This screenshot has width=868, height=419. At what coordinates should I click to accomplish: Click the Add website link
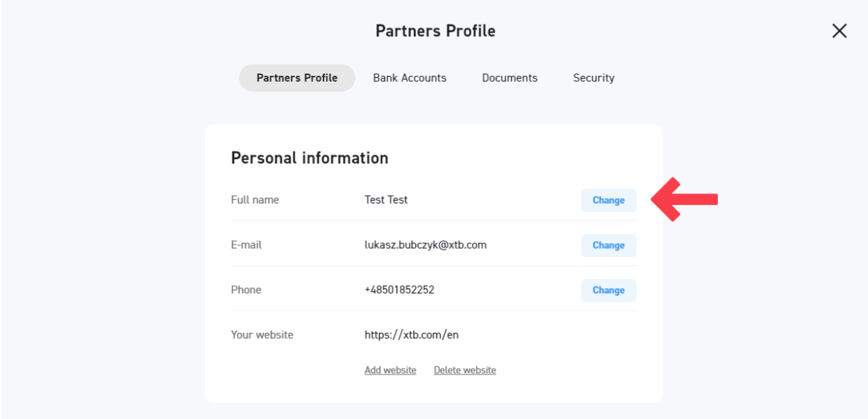(390, 370)
